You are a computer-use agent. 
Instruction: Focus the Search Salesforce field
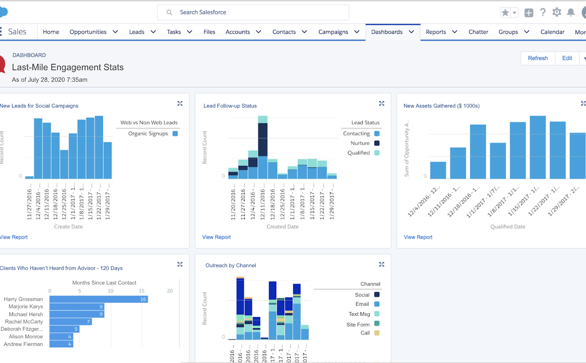pos(253,12)
